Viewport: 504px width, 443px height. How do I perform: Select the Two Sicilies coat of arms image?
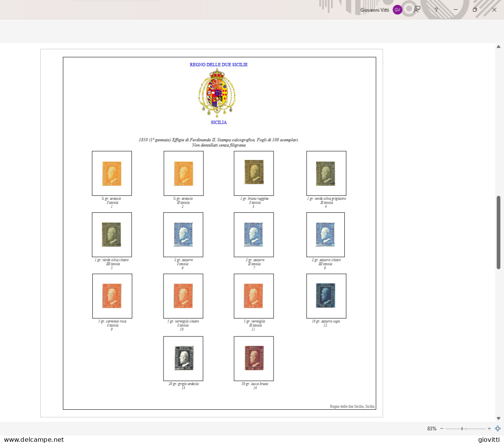217,93
